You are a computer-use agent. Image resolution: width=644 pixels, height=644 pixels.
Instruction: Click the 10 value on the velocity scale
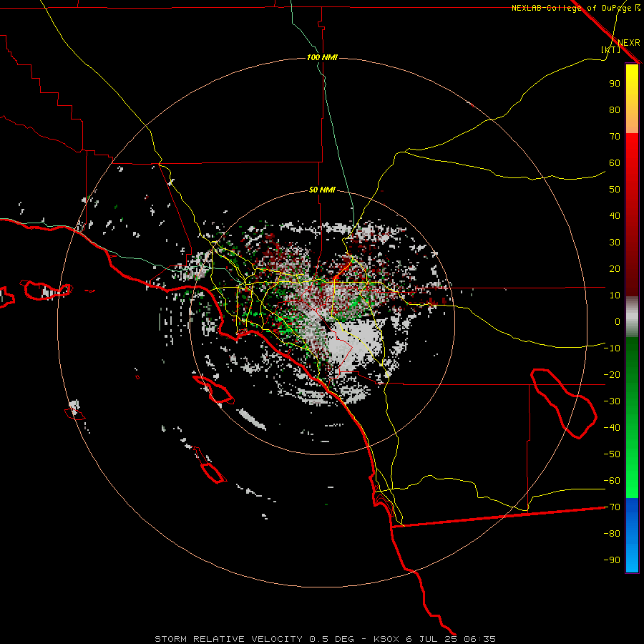click(615, 296)
